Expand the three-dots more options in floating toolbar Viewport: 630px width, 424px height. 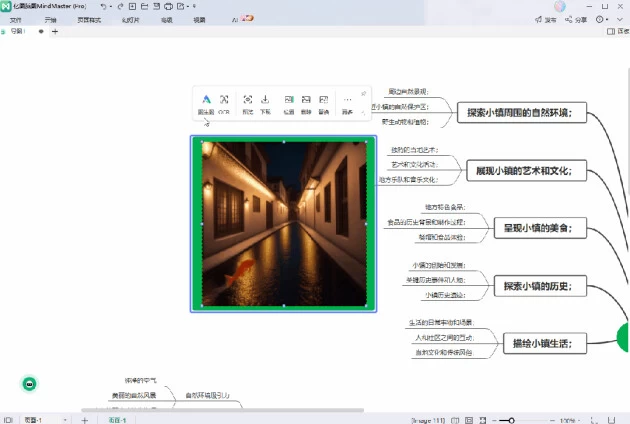point(348,103)
